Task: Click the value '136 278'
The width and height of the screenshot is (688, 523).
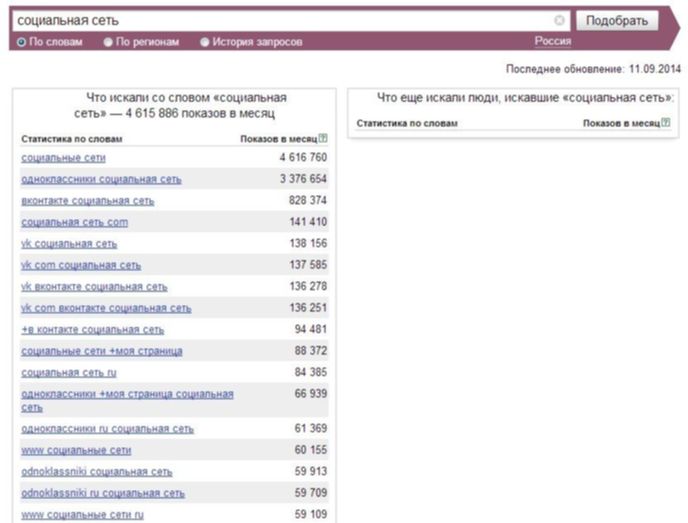Action: coord(308,286)
